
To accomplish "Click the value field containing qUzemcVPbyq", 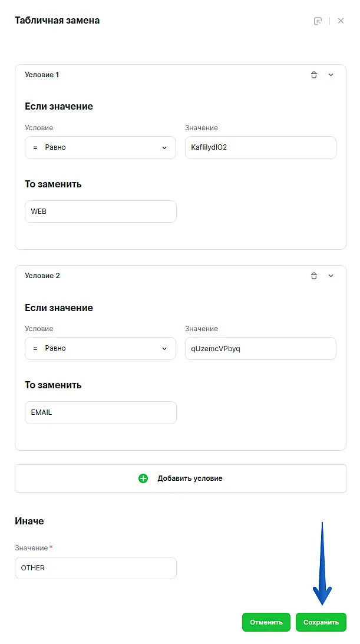I will click(260, 348).
